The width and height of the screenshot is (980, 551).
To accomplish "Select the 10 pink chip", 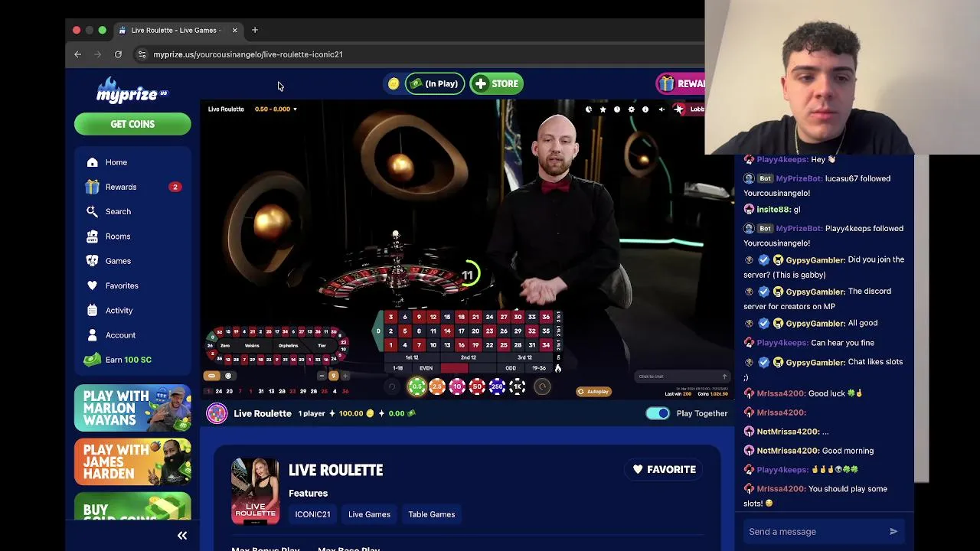I will [x=457, y=386].
